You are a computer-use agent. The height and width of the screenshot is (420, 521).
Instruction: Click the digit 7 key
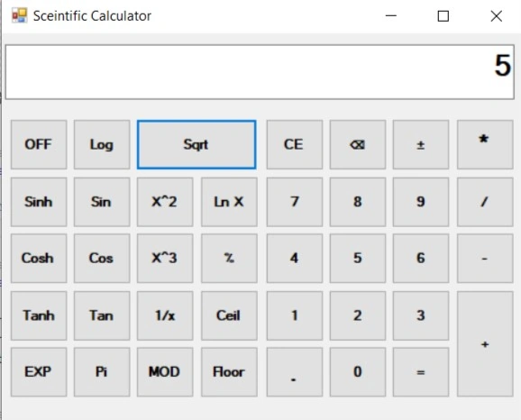click(295, 202)
